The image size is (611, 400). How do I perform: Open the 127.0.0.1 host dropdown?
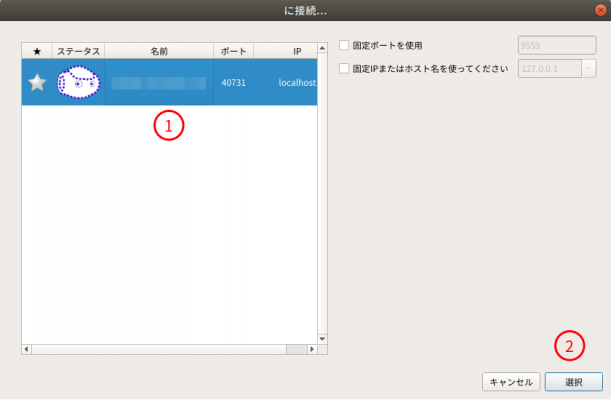pos(588,68)
